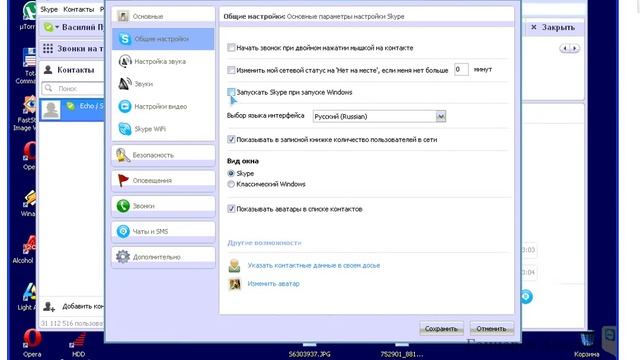Viewport: 640px width, 360px height.
Task: Open the Opera desktop icon at the bottom
Action: [x=32, y=343]
